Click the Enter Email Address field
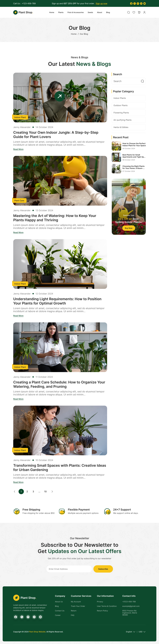The width and height of the screenshot is (159, 644). tap(69, 569)
